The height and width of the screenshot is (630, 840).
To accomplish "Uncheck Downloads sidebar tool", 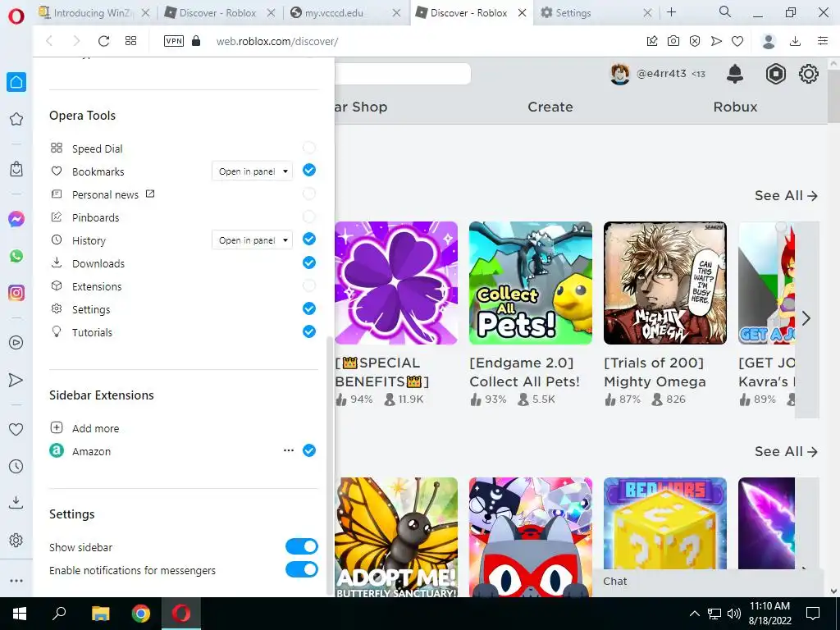I will point(309,262).
